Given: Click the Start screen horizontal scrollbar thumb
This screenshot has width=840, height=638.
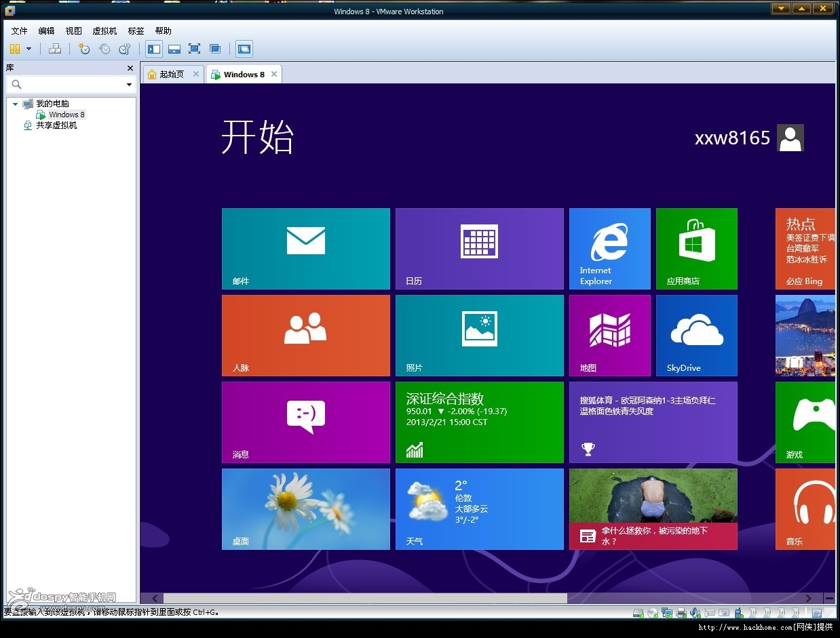Looking at the screenshot, I should [365, 598].
